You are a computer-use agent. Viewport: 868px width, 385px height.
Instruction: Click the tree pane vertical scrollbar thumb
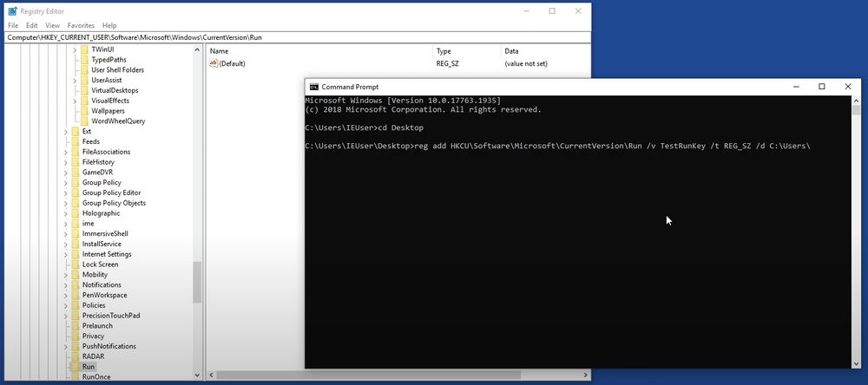(x=198, y=282)
